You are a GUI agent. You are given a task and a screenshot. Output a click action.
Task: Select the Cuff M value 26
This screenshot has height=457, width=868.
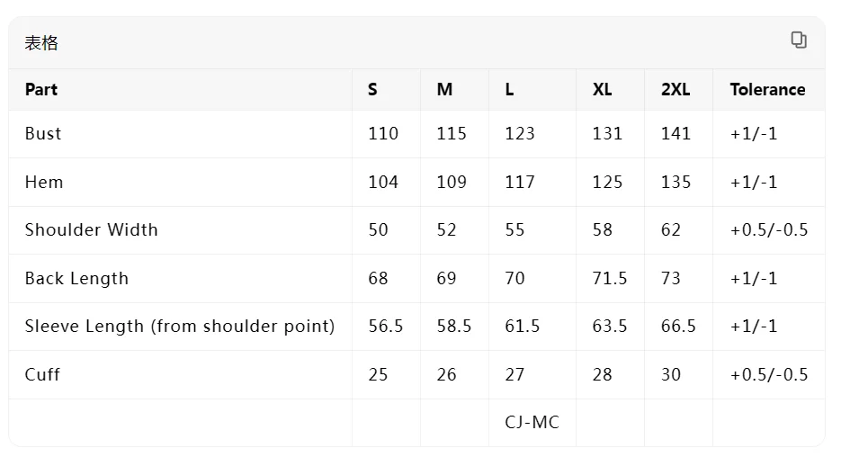click(x=446, y=375)
